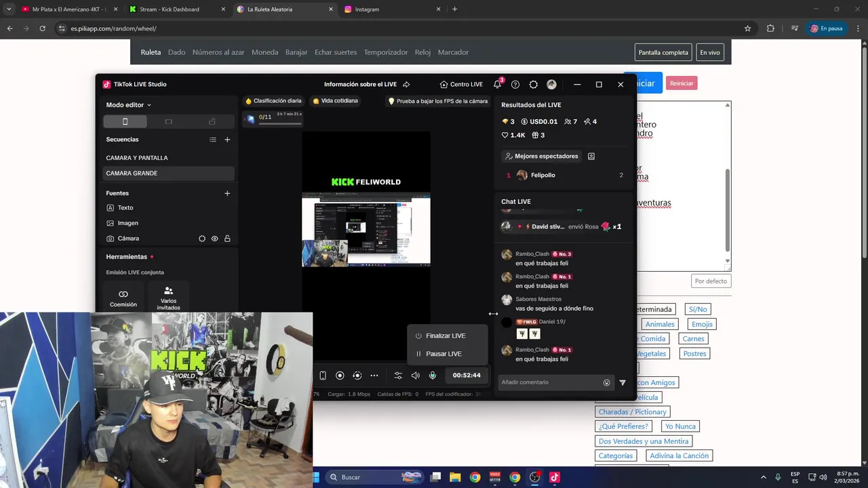This screenshot has height=488, width=868.
Task: Add a new source in Fuentes
Action: [x=227, y=193]
